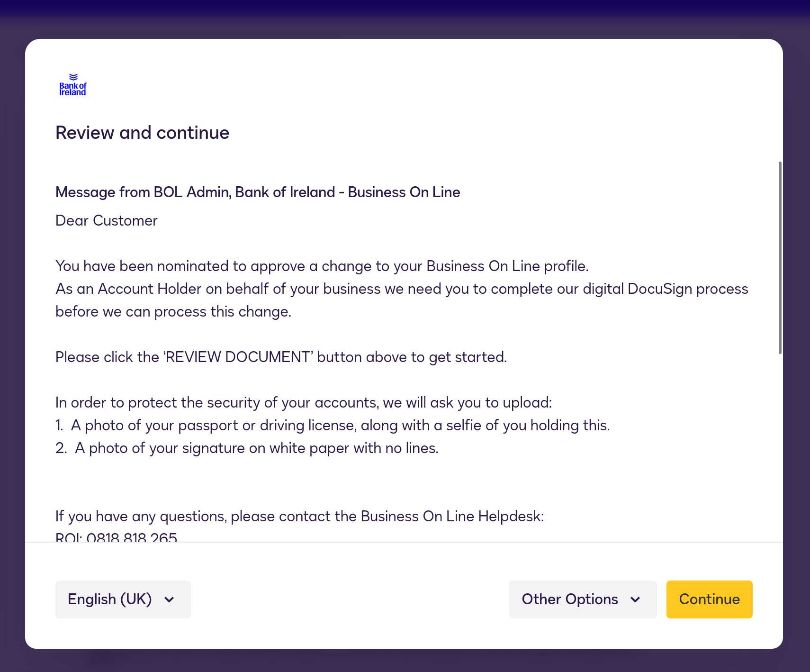Click the 'before we can process' line

click(x=173, y=311)
